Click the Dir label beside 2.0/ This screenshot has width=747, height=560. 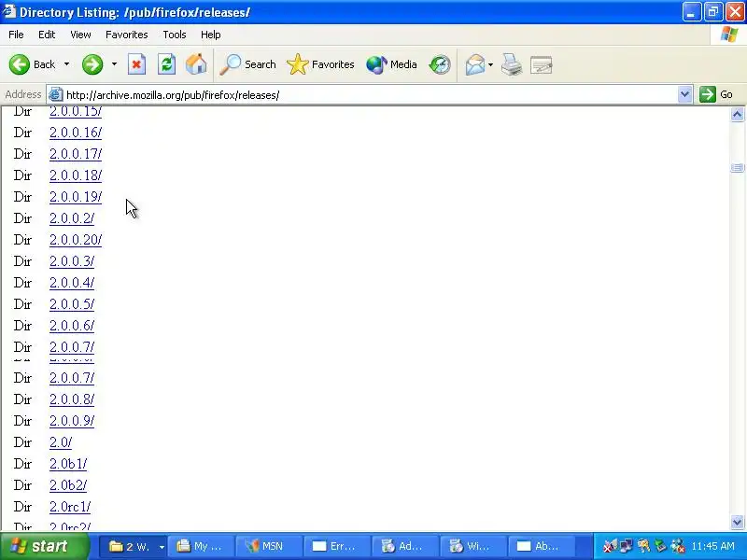point(22,441)
